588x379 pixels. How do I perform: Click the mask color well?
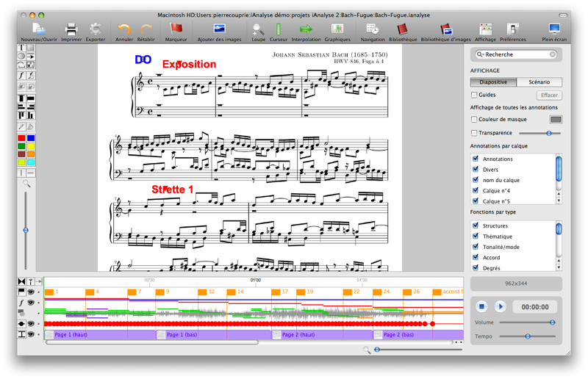(x=556, y=120)
